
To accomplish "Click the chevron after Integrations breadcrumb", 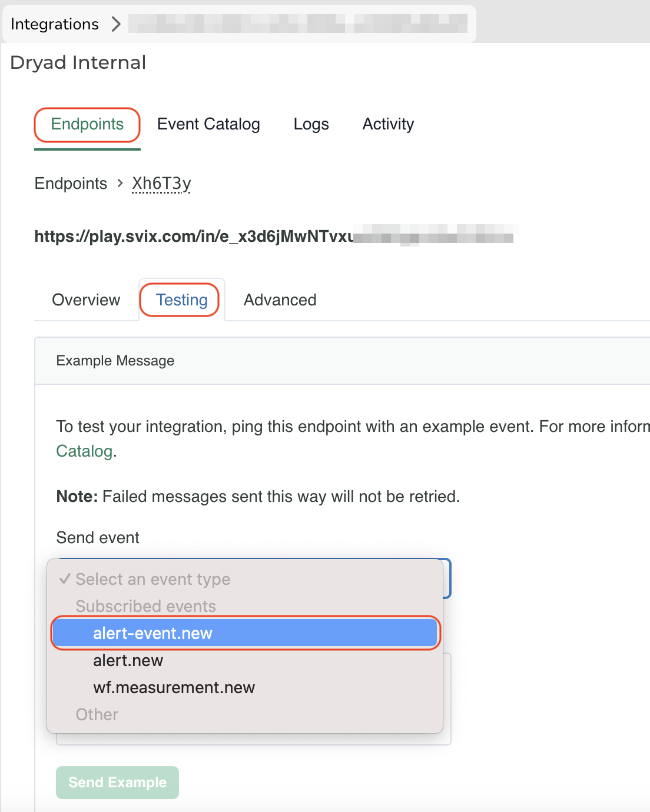I will [116, 24].
